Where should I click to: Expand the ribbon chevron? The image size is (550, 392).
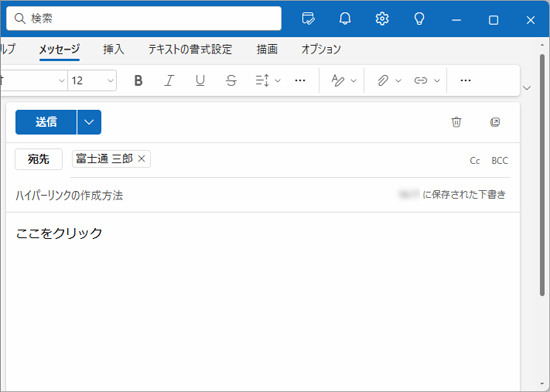point(526,88)
